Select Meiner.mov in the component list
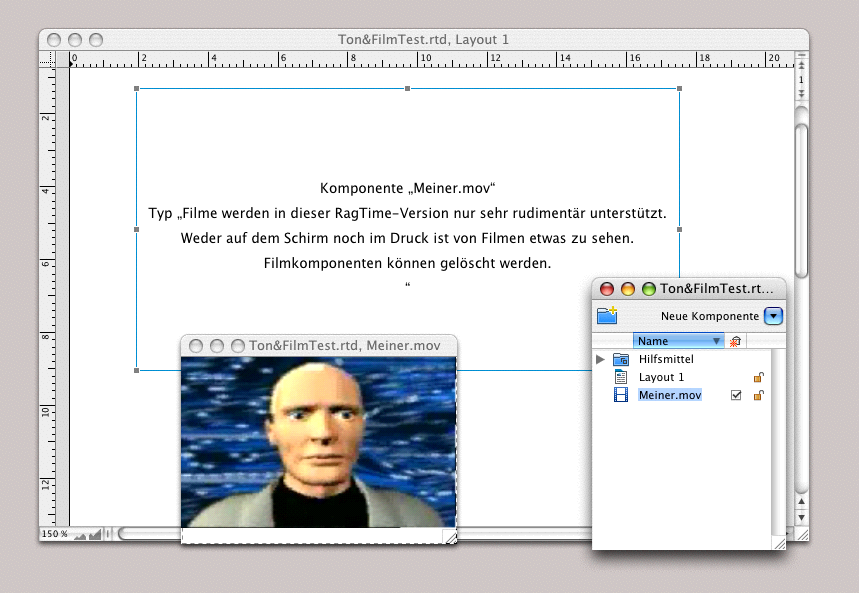 670,396
